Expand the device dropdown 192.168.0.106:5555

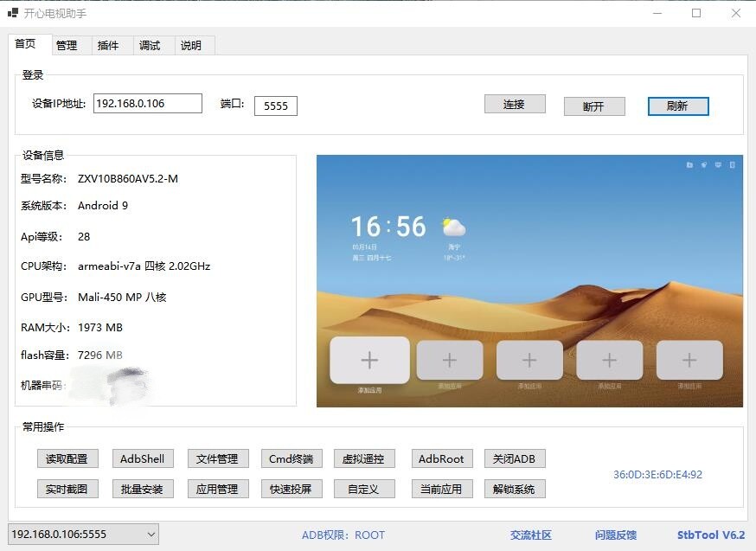coord(83,534)
